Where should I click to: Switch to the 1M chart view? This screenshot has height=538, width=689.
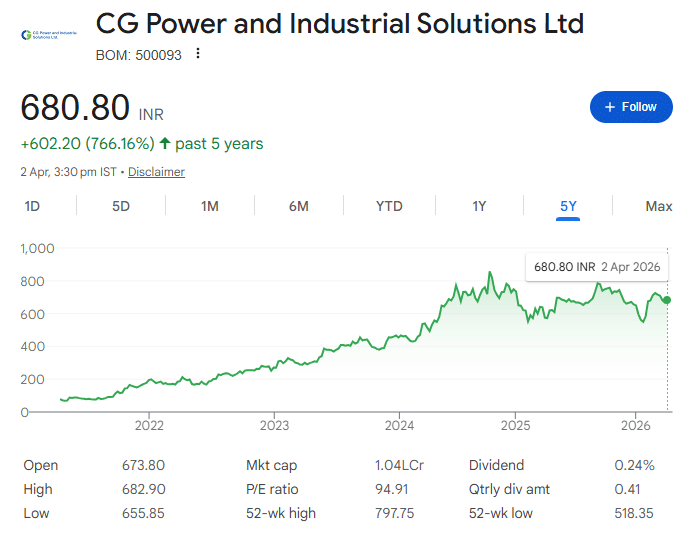pos(210,206)
